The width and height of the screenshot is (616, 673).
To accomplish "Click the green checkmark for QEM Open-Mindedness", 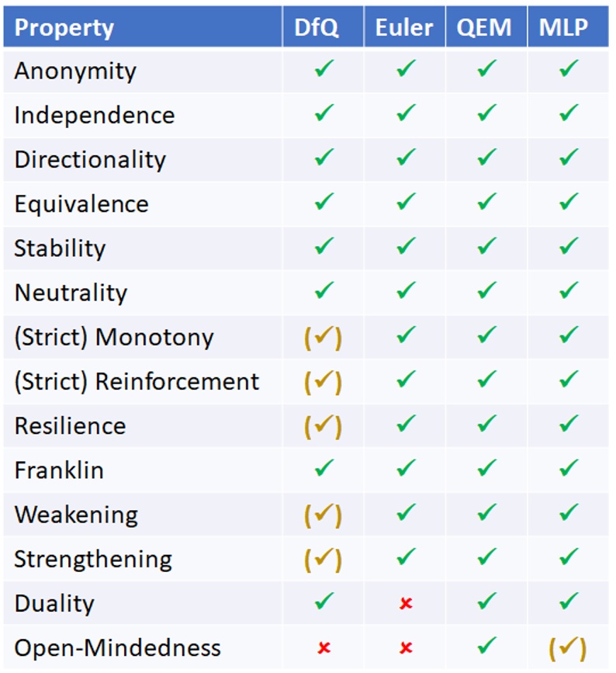I will 486,647.
